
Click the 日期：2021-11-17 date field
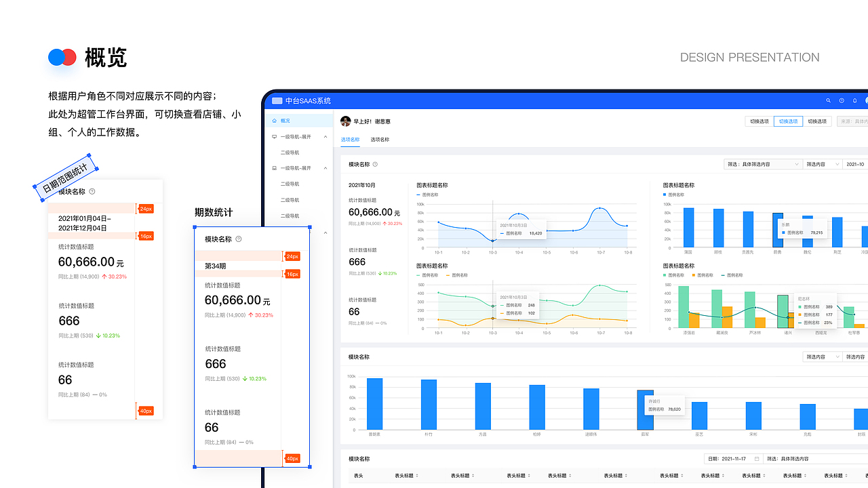[x=734, y=459]
